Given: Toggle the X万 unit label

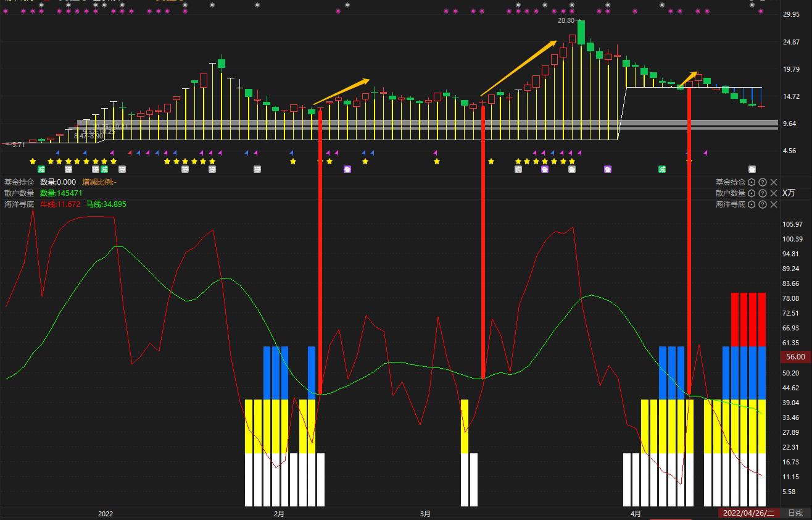Looking at the screenshot, I should pos(789,193).
